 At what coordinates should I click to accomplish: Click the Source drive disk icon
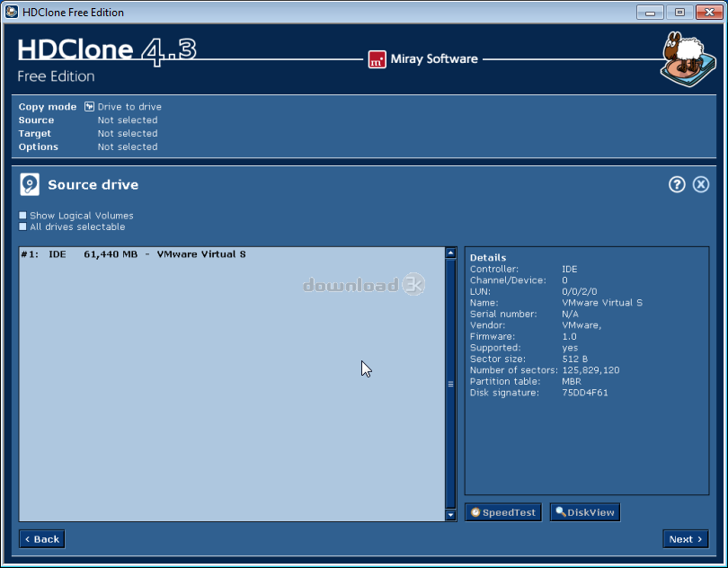[x=28, y=184]
